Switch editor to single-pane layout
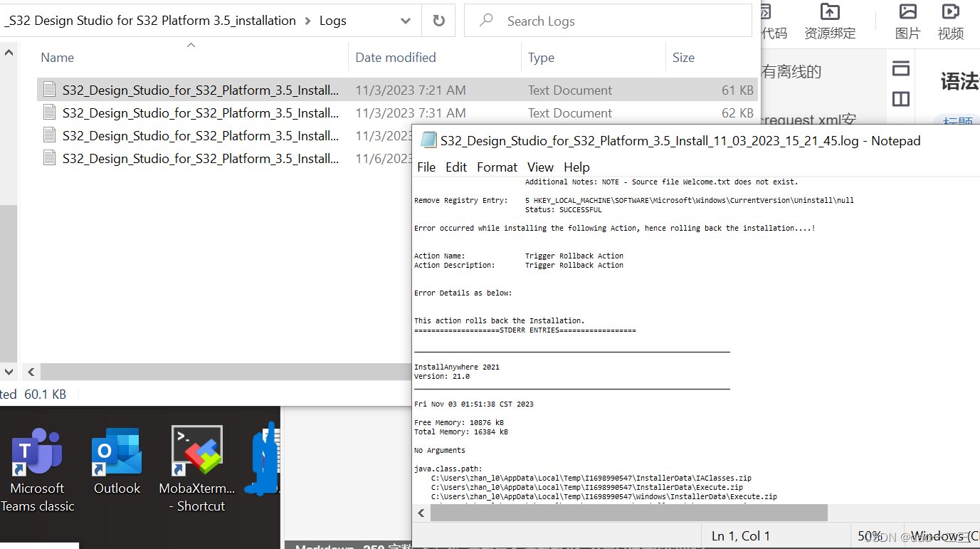 click(x=901, y=69)
